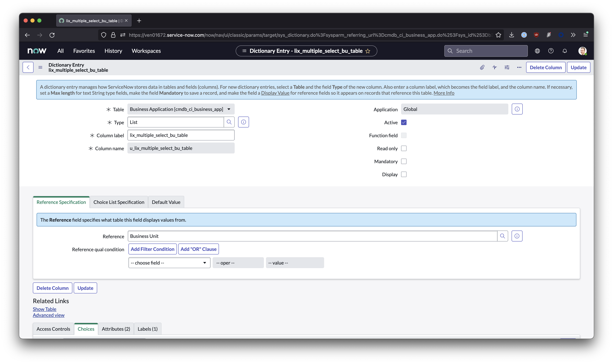This screenshot has width=613, height=364.
Task: Click the personalize form sliders icon
Action: 507,68
